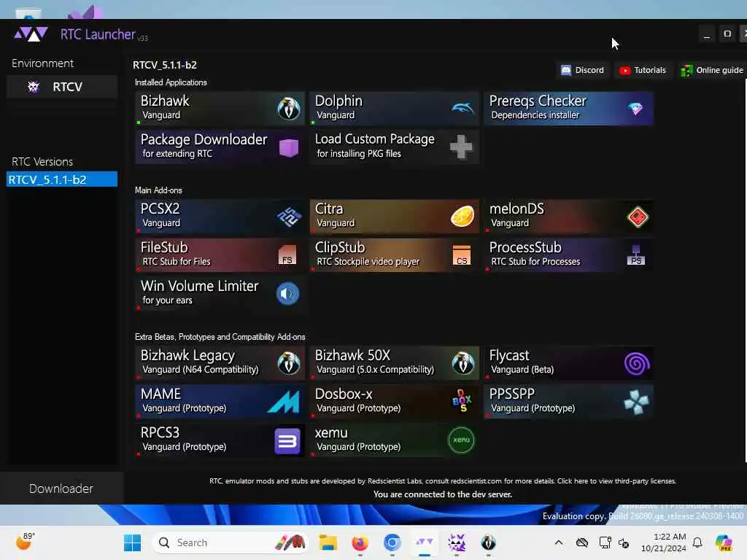
Task: Select the RTCV environment in sidebar
Action: pyautogui.click(x=62, y=87)
